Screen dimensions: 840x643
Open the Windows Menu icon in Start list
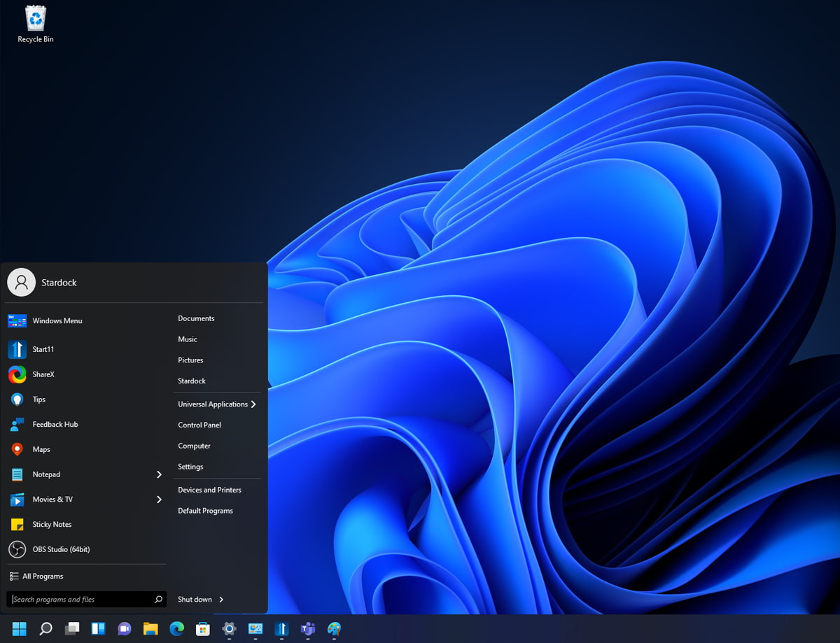point(17,320)
